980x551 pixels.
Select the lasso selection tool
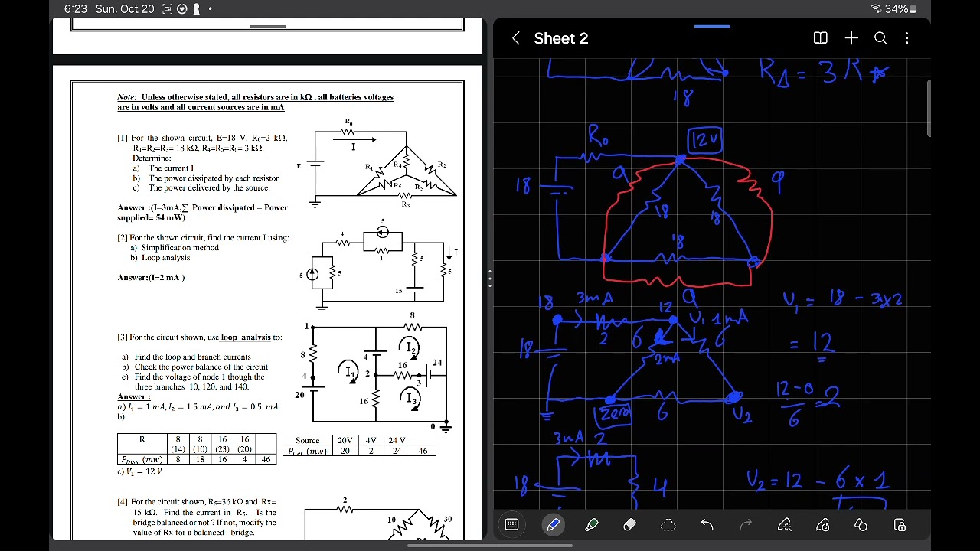pyautogui.click(x=668, y=524)
